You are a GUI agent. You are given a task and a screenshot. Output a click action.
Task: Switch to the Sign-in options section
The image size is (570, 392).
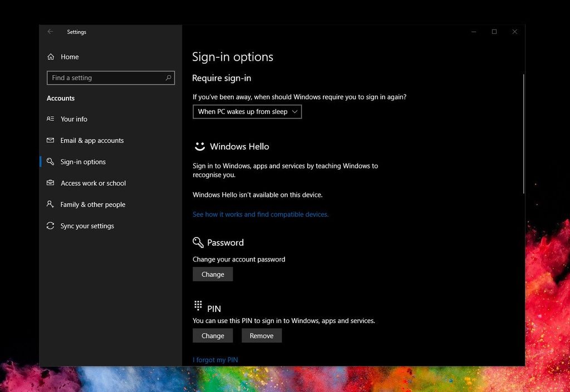click(82, 162)
